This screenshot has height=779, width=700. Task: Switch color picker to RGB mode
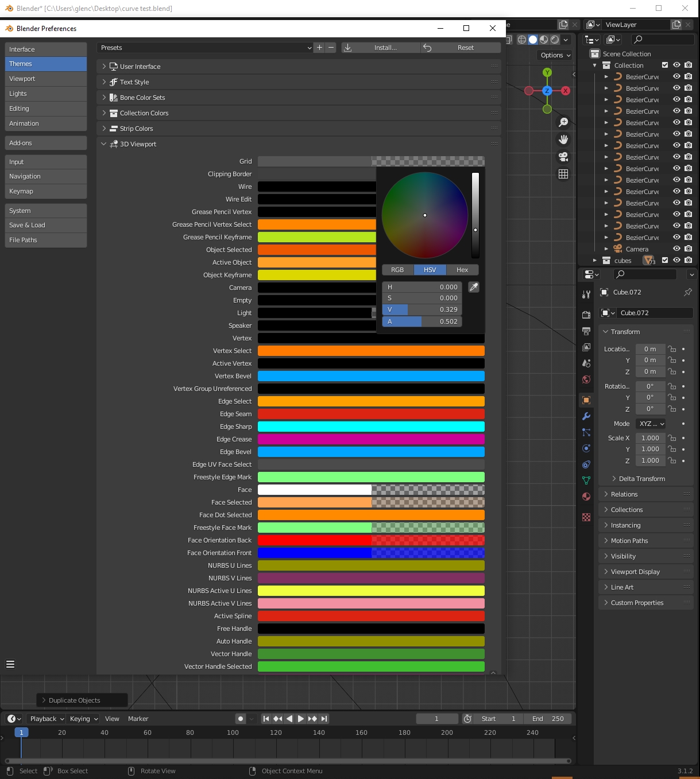[397, 270]
